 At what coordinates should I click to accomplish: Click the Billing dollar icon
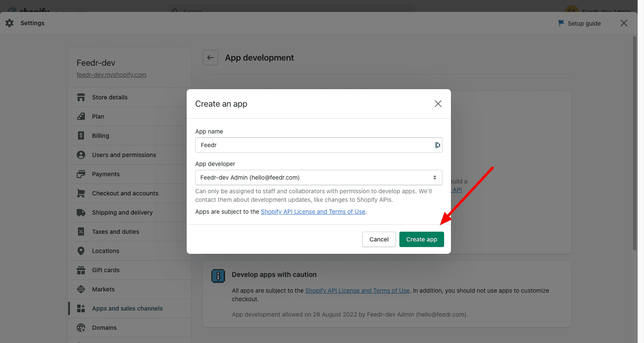[81, 136]
